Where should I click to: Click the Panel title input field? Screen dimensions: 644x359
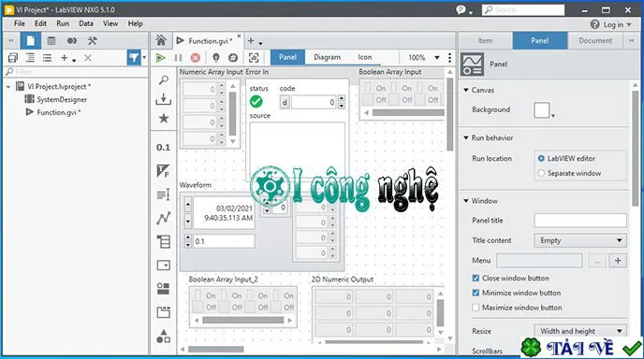coord(580,221)
